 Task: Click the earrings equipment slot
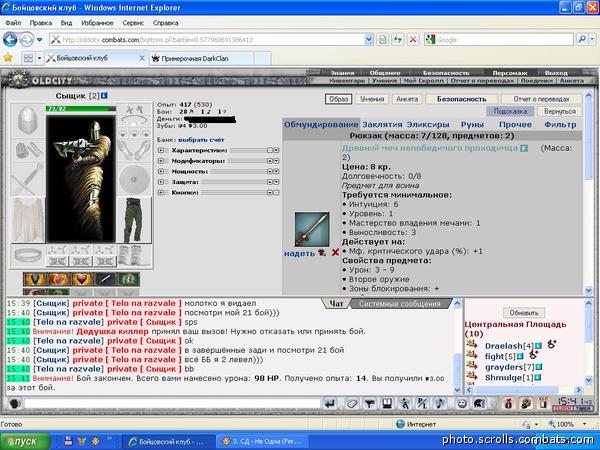pyautogui.click(x=134, y=109)
